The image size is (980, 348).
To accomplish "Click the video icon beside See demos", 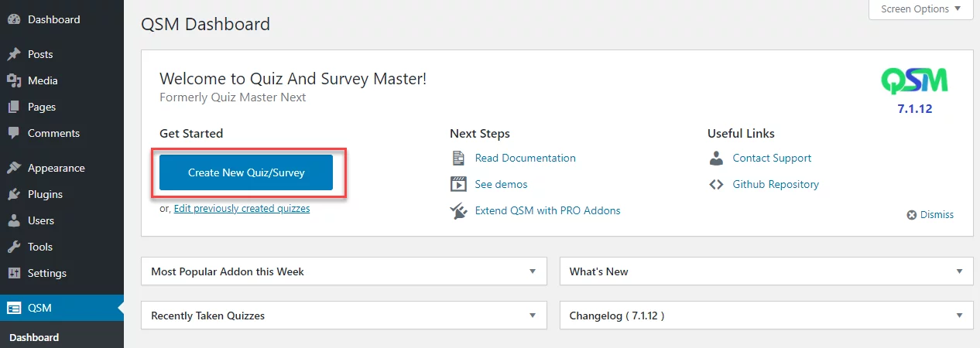I will tap(458, 184).
